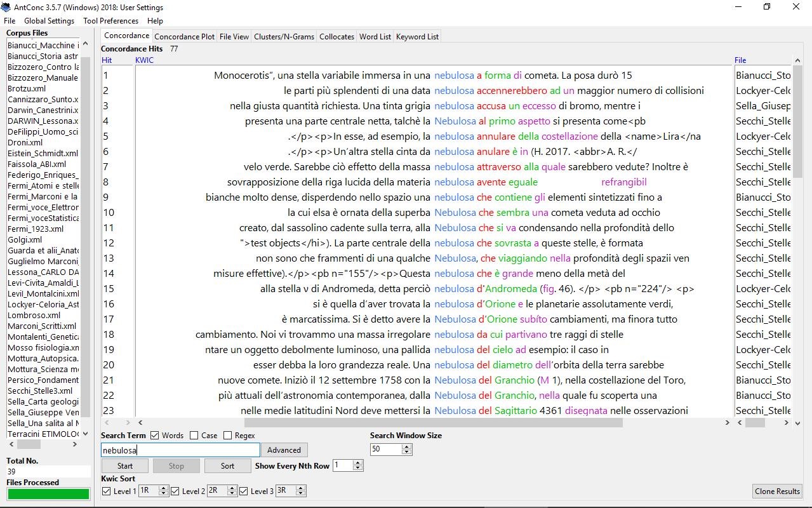Click the Search Window Size field showing 50
Viewport: 812px width, 508px height.
[x=386, y=450]
